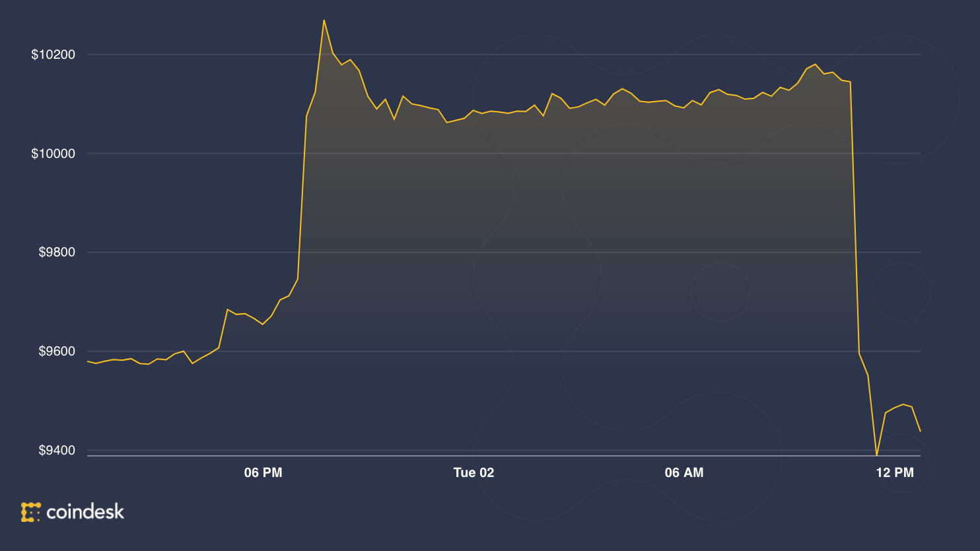Pick the rightmost end point of the price line
This screenshot has height=551, width=980.
click(920, 431)
